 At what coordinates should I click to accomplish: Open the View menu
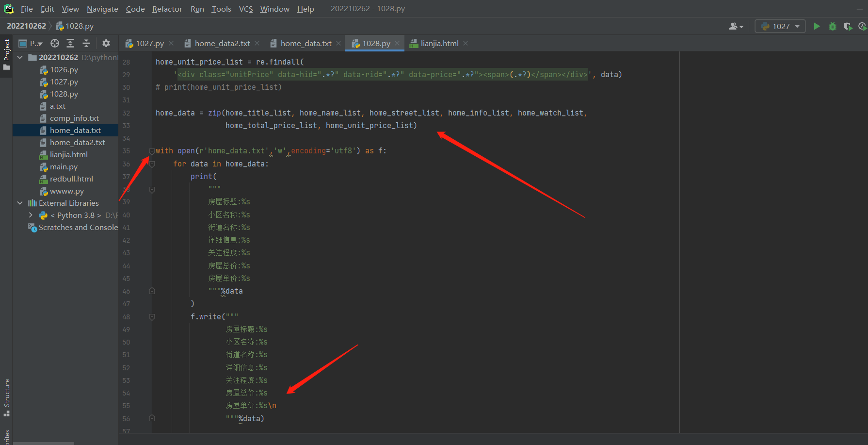[x=70, y=9]
